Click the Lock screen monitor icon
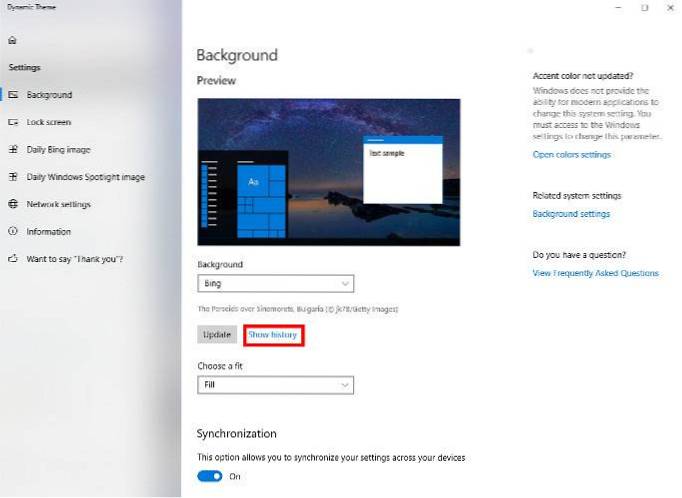Viewport: 682px width, 498px height. tap(13, 122)
